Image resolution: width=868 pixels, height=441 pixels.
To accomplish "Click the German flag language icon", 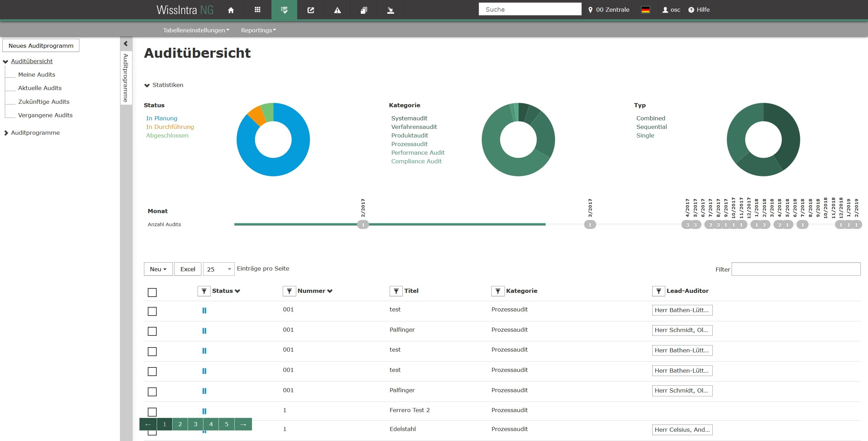I will (645, 10).
